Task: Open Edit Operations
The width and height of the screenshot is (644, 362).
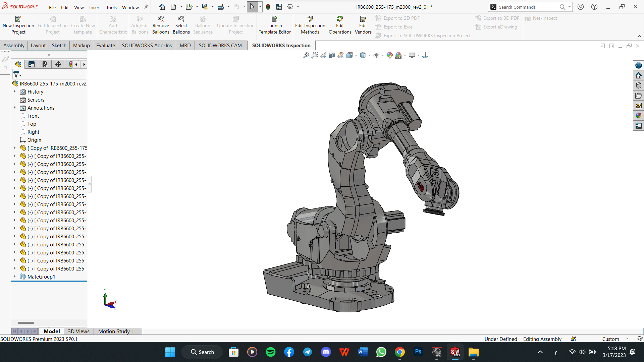Action: [x=340, y=25]
